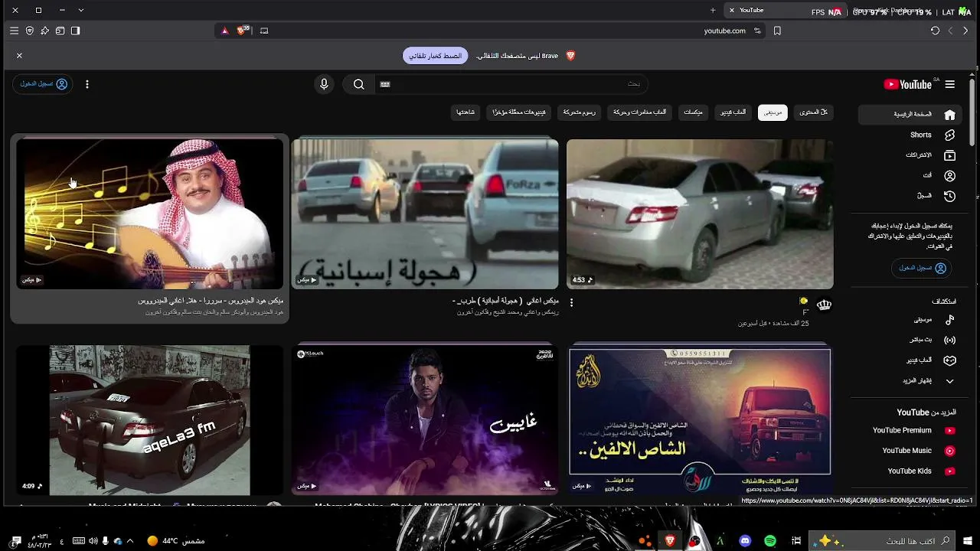Open site settings icon beside youtube.com
Screen dimensions: 980x551
click(757, 31)
